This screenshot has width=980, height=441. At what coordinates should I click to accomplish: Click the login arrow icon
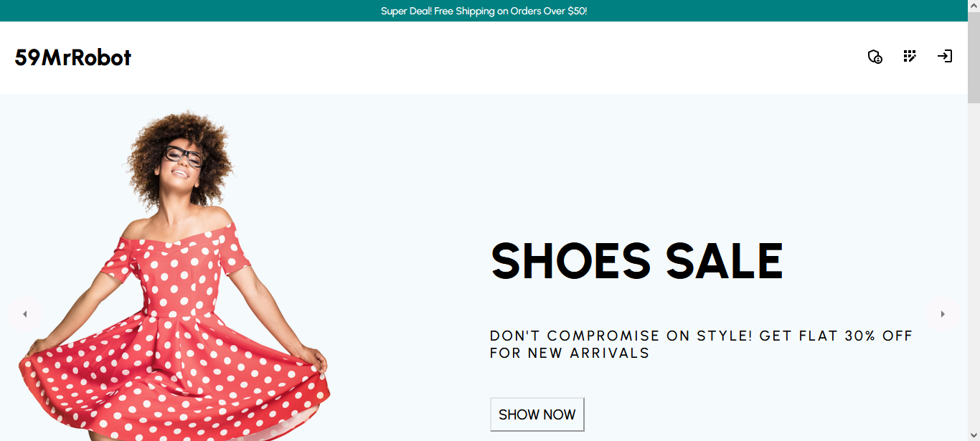945,57
